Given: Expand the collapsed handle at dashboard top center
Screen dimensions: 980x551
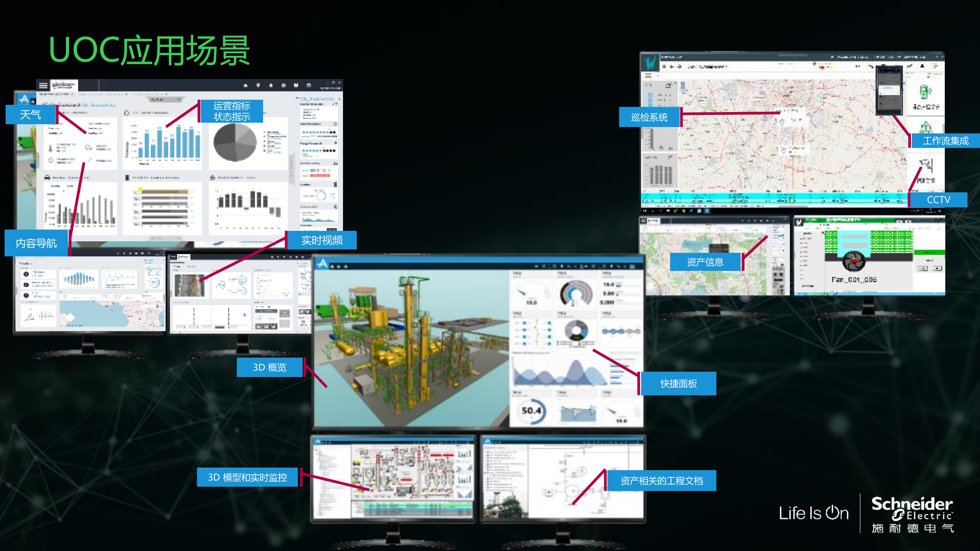Looking at the screenshot, I should 165,100.
